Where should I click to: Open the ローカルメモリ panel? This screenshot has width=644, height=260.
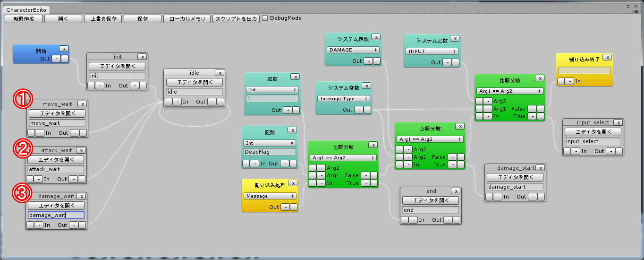[x=187, y=19]
